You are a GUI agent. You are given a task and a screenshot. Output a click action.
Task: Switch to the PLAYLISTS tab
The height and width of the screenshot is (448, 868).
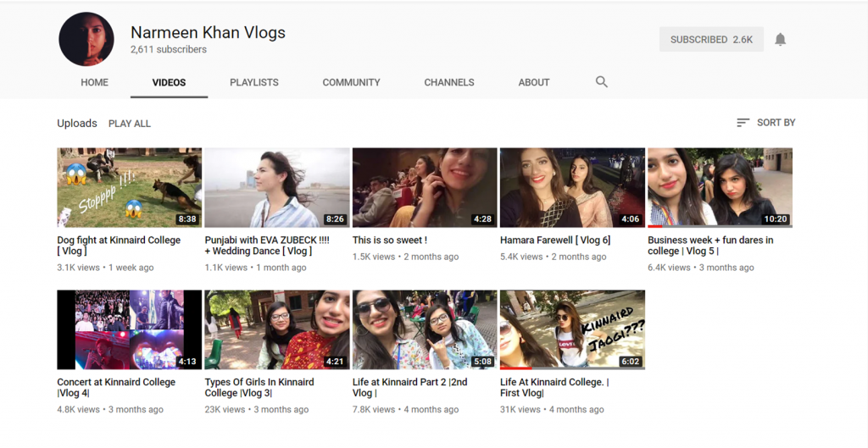click(254, 82)
